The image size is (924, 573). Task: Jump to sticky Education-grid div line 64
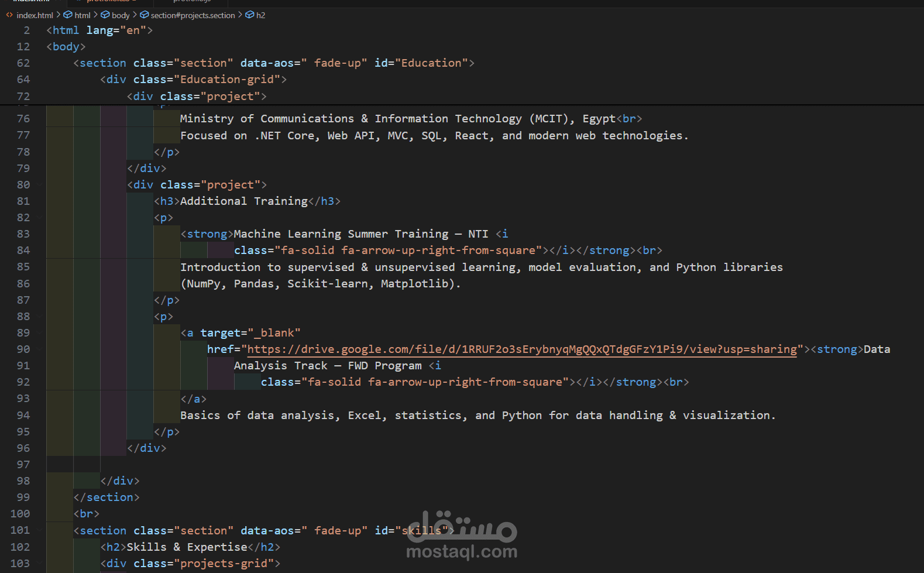pos(193,80)
